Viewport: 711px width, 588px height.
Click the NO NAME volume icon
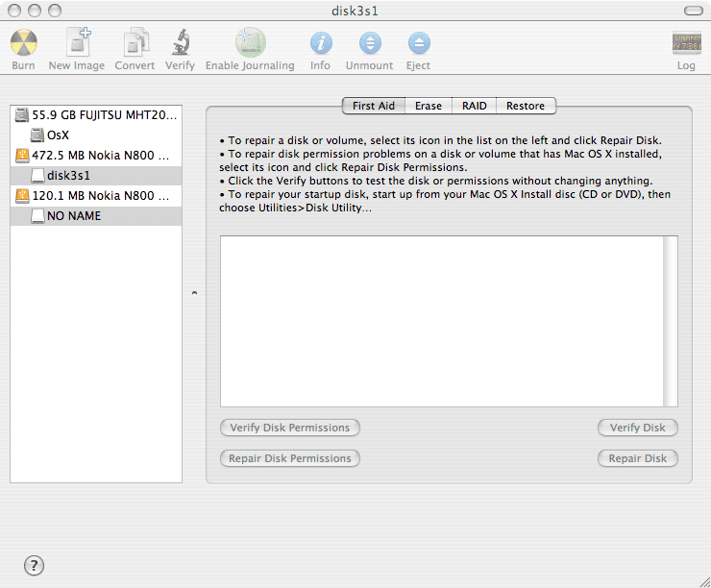coord(38,216)
